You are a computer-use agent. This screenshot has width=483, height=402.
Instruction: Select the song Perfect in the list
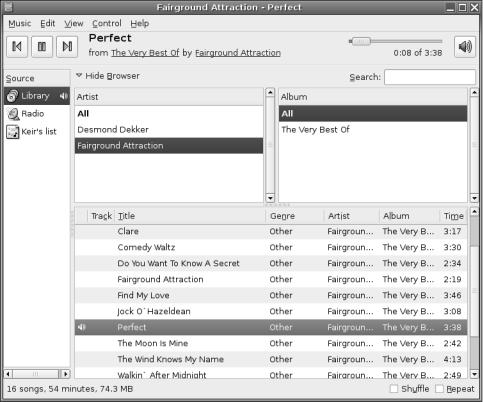point(271,327)
